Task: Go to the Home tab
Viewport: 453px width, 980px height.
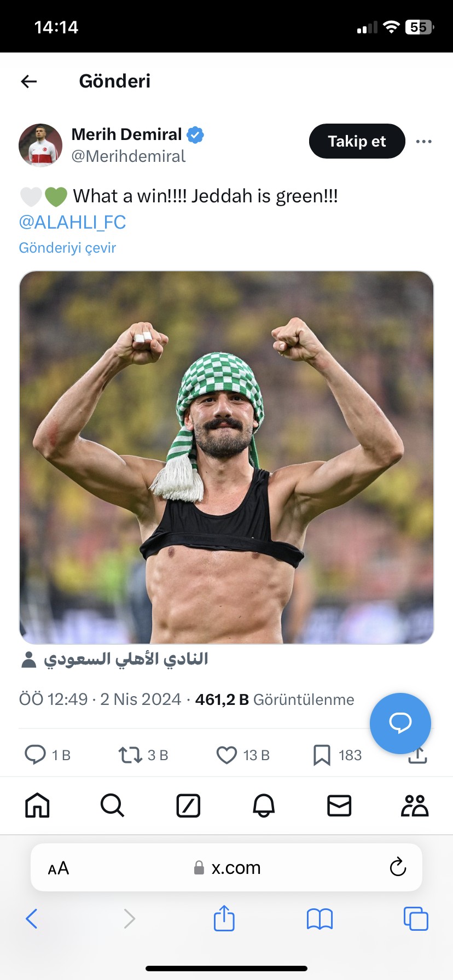Action: coord(38,806)
